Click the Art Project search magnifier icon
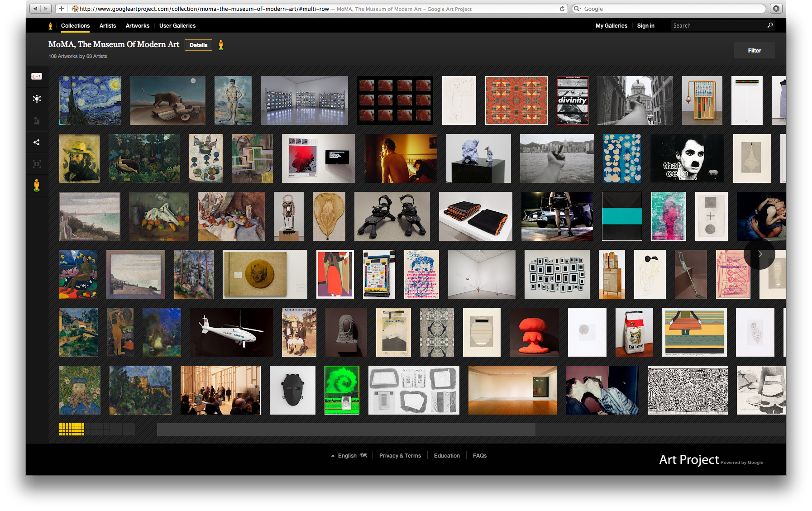The image size is (812, 511). point(769,25)
